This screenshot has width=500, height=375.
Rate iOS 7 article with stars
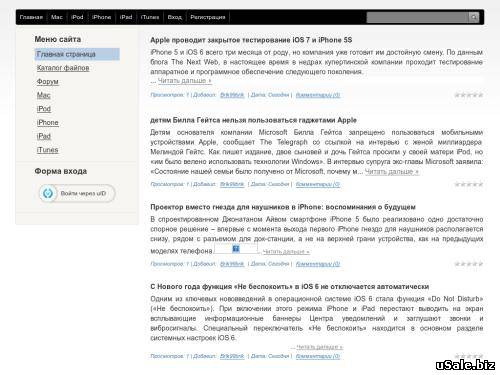(x=469, y=95)
